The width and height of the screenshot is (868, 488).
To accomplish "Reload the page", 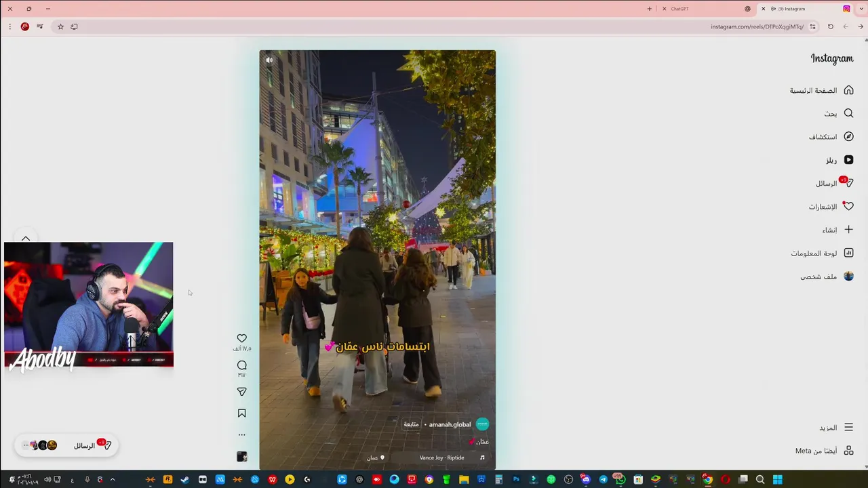I will (831, 26).
